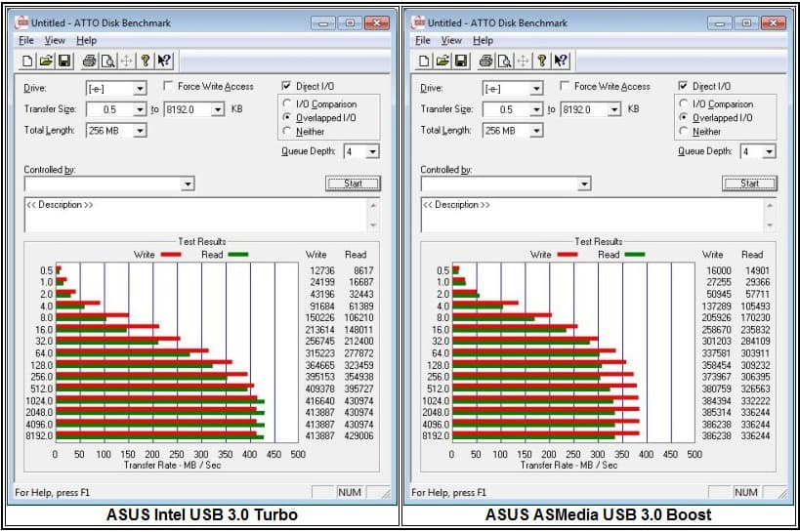Uncheck Direct I/O in right window
Viewport: 800px width, 532px height.
click(684, 87)
